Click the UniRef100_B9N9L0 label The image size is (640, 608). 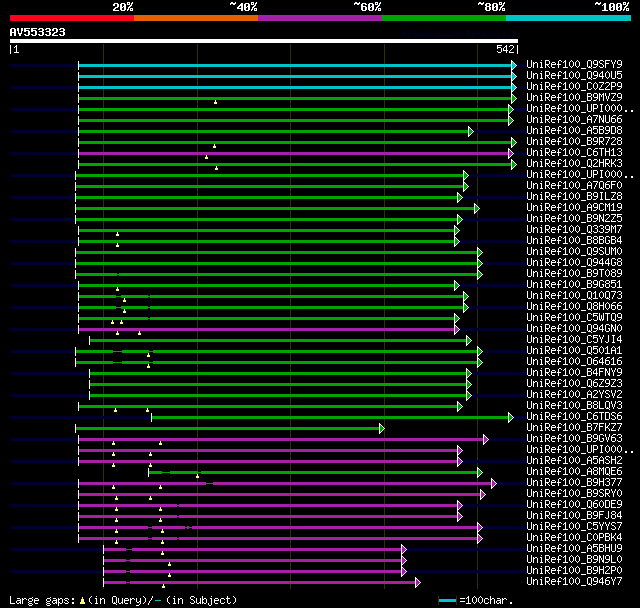tap(574, 560)
